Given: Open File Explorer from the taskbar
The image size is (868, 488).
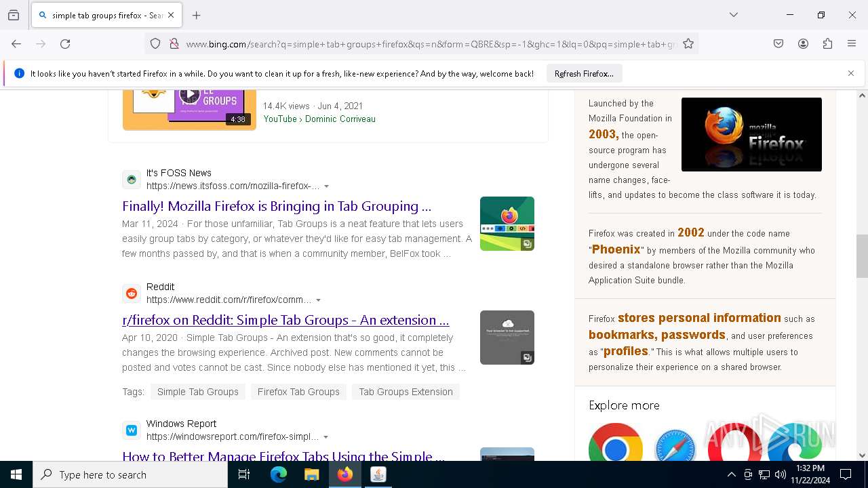Looking at the screenshot, I should [x=311, y=474].
